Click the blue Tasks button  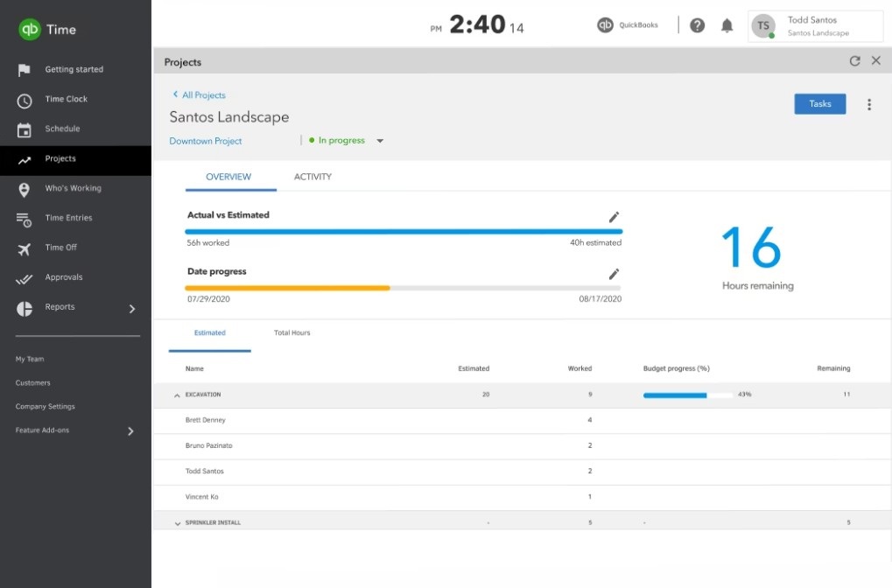point(819,104)
